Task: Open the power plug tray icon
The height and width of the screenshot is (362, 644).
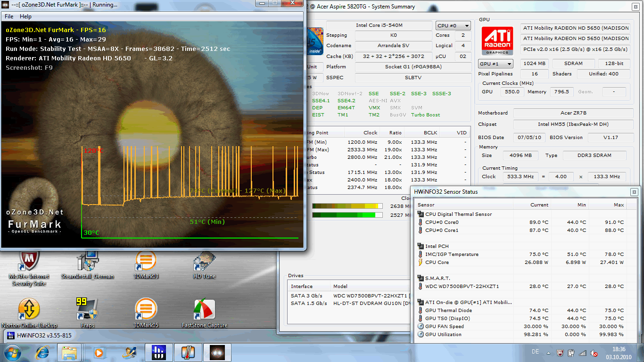Action: (571, 353)
